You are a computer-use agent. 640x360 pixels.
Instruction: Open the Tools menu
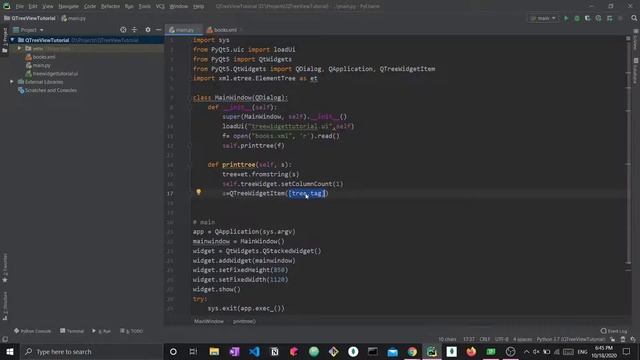144,6
